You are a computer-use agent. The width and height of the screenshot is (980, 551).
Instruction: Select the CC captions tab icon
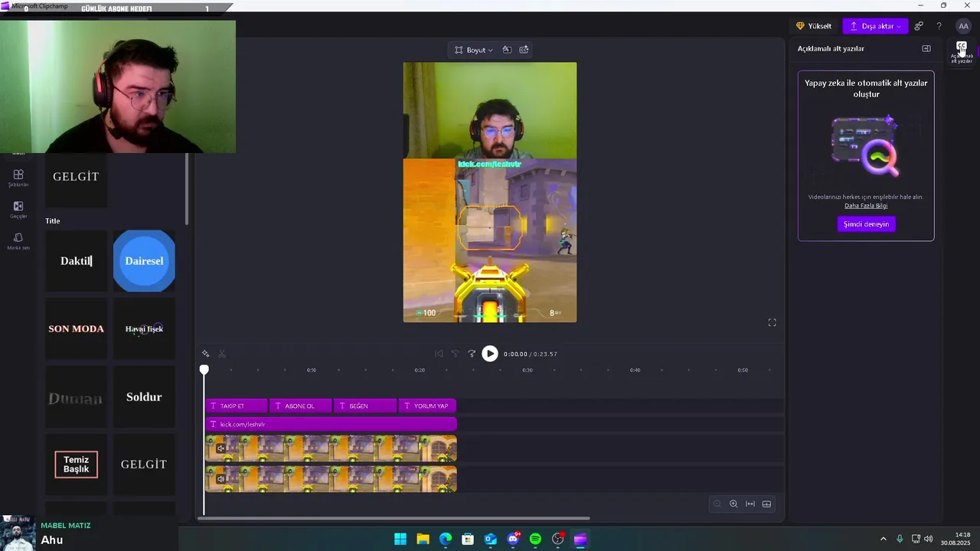coord(962,52)
